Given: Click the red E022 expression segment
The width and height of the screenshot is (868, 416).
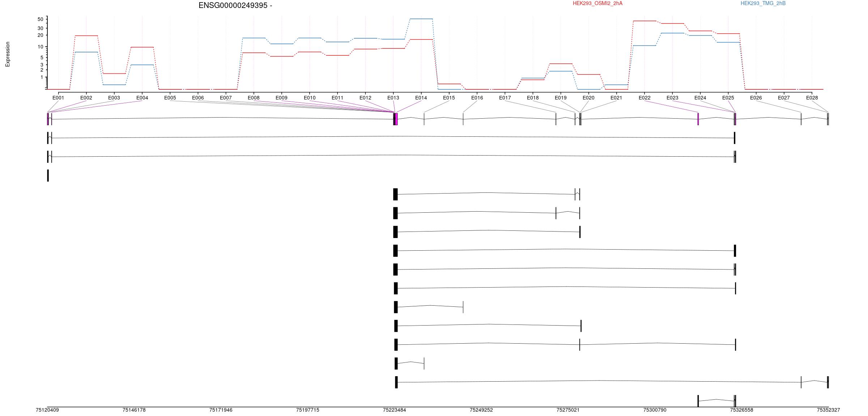Looking at the screenshot, I should [x=644, y=21].
